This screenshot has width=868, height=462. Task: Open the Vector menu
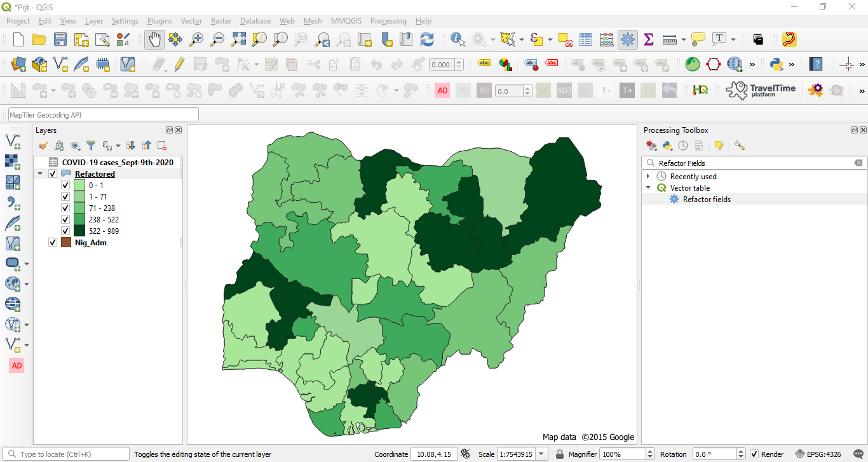click(191, 21)
